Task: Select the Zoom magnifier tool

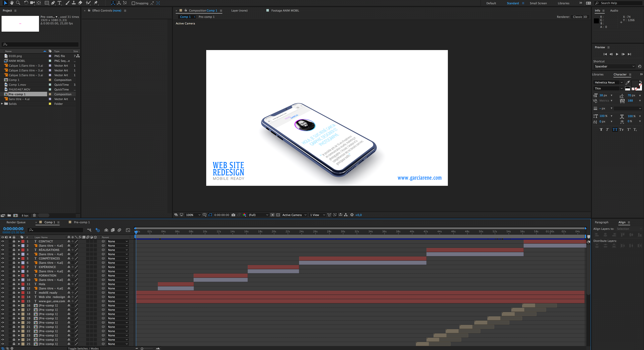Action: (x=18, y=3)
